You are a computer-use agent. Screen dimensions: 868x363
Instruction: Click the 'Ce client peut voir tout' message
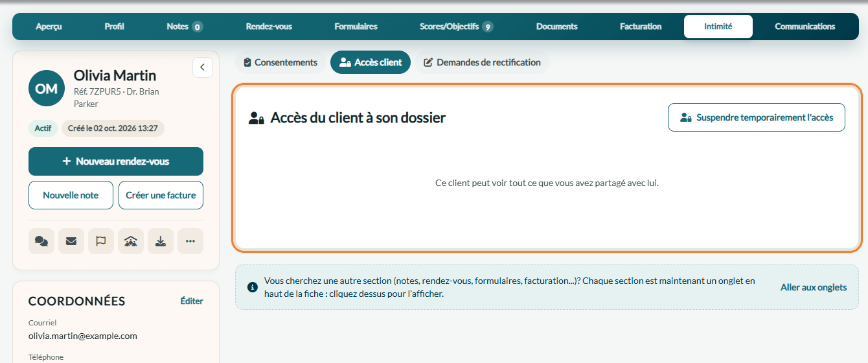click(x=547, y=183)
